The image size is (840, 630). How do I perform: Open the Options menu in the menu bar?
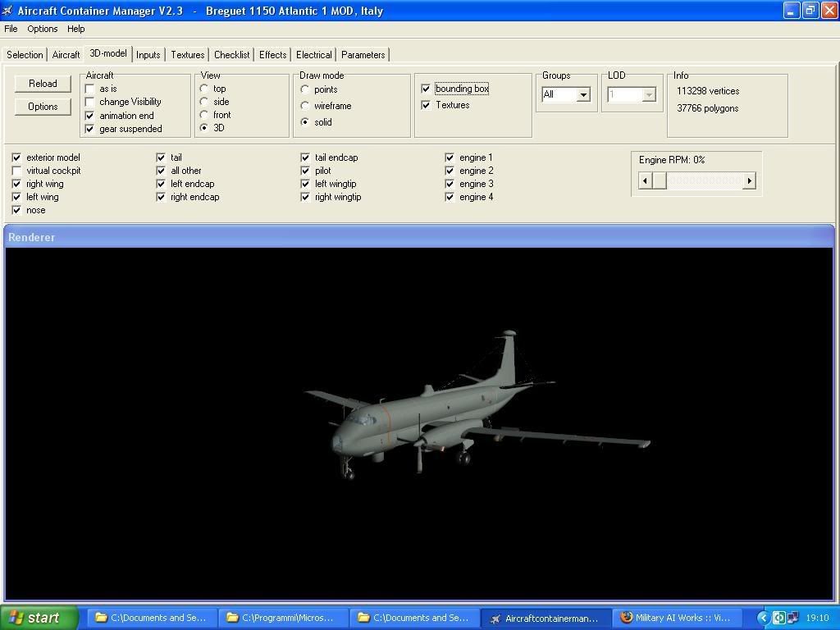click(x=43, y=29)
